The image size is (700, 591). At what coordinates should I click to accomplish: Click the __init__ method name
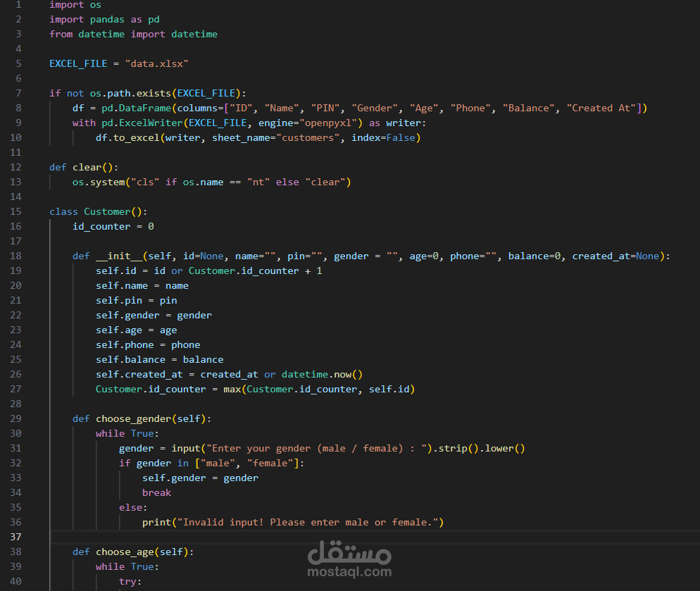(x=119, y=256)
